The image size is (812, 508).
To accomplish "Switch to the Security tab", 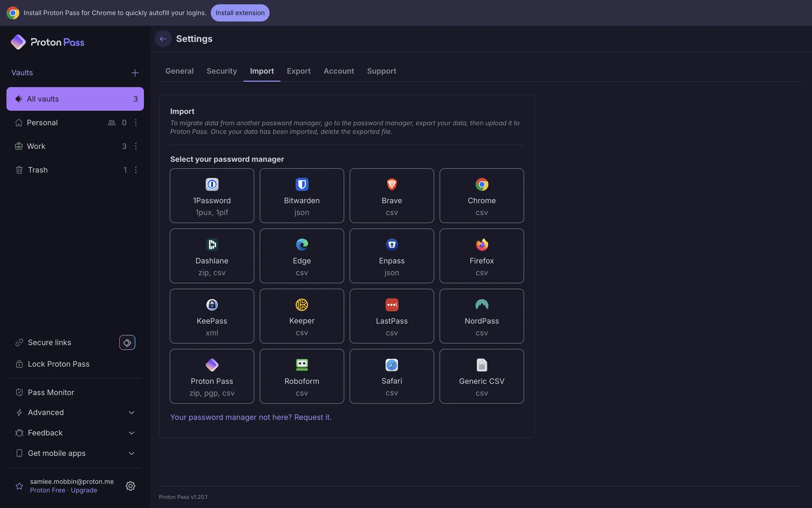I will tap(222, 71).
